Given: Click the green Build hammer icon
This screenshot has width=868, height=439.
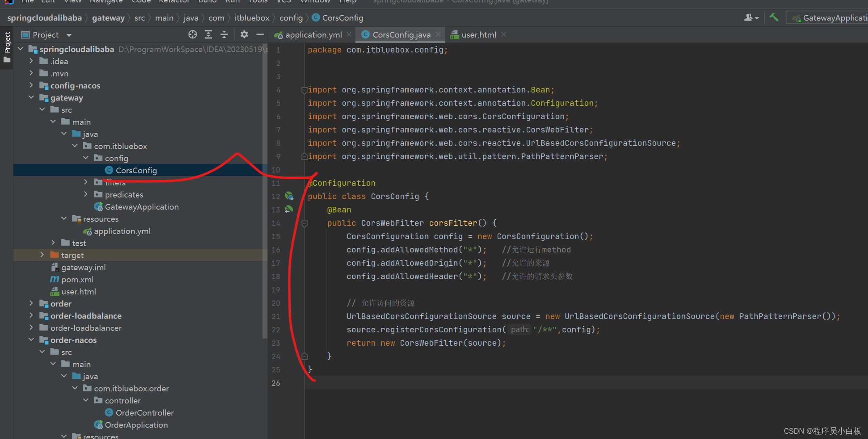Looking at the screenshot, I should point(774,18).
